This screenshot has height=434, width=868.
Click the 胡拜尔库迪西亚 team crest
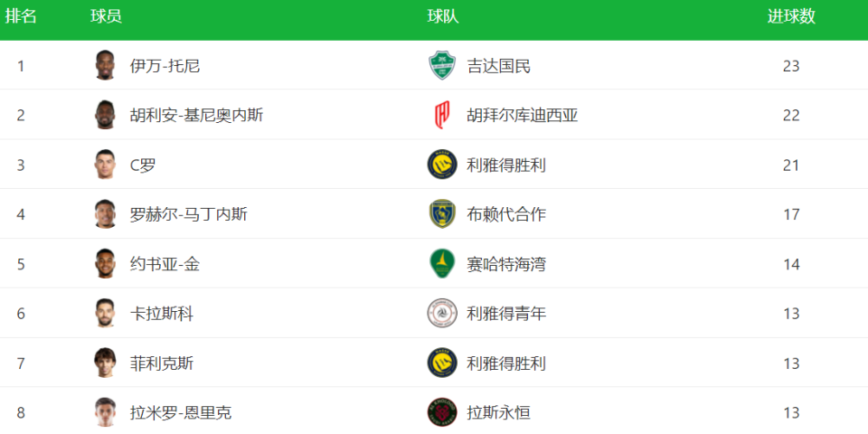coord(441,115)
